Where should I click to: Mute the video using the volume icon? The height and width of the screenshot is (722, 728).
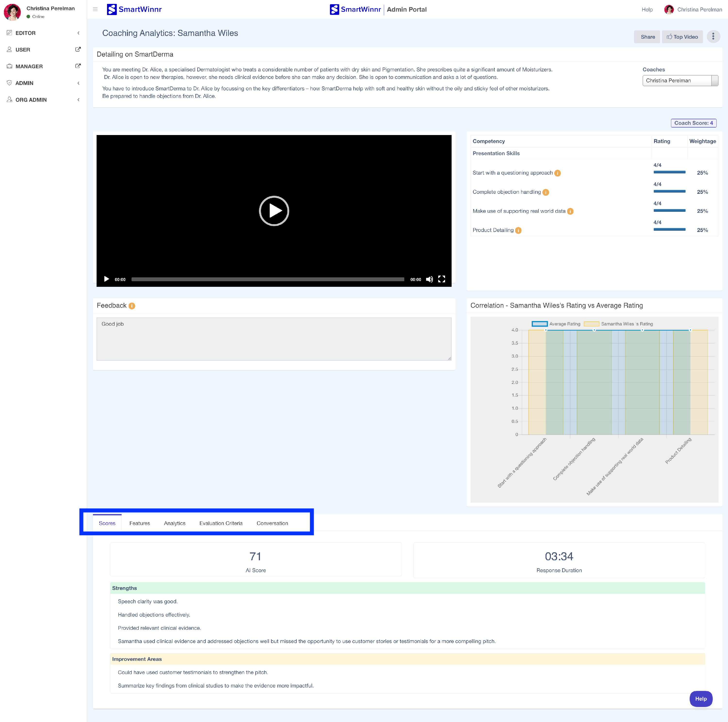(429, 279)
